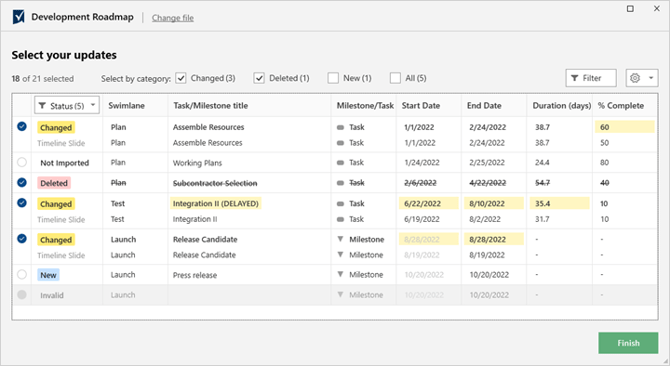The height and width of the screenshot is (366, 670).
Task: Close the Development Roadmap window
Action: (657, 9)
